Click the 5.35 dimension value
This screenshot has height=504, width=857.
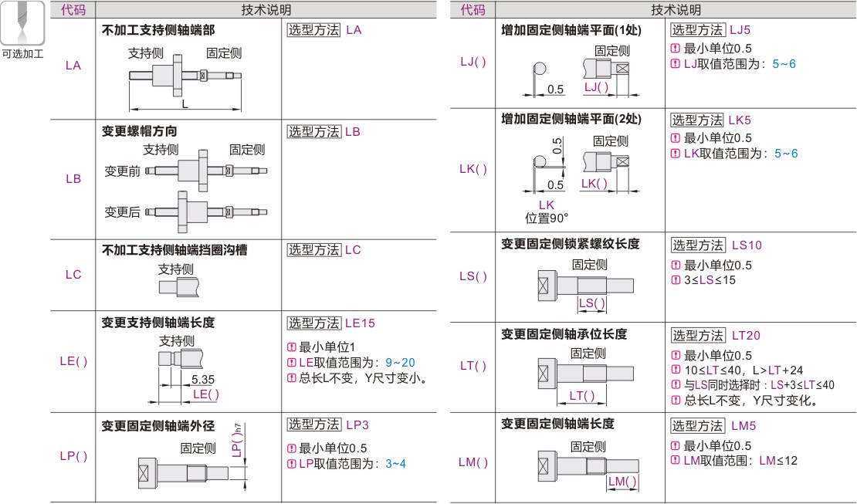pyautogui.click(x=203, y=380)
